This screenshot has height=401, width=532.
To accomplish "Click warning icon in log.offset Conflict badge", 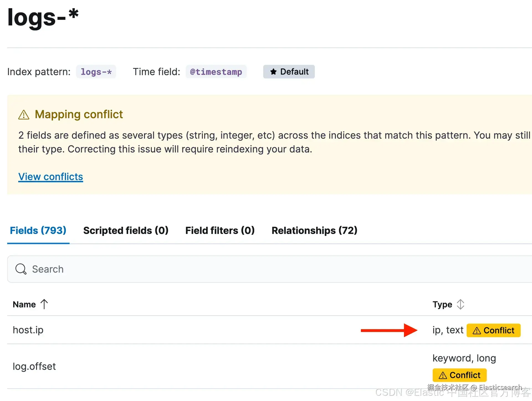I will [x=443, y=375].
